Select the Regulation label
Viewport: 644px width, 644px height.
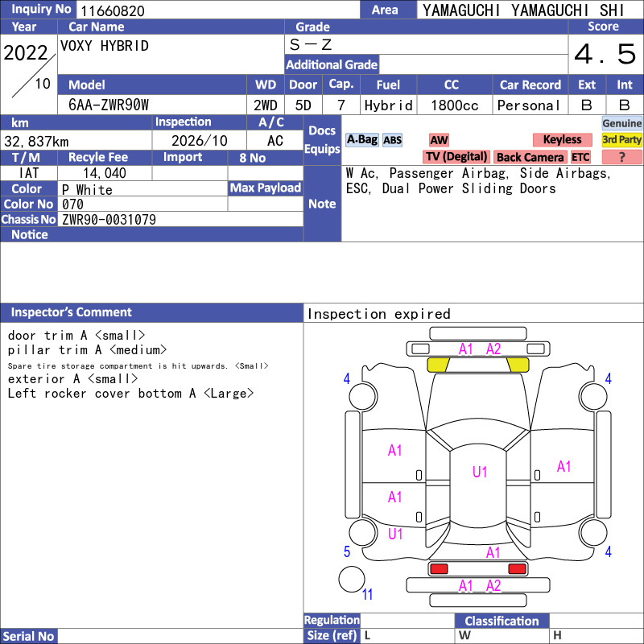[x=332, y=620]
